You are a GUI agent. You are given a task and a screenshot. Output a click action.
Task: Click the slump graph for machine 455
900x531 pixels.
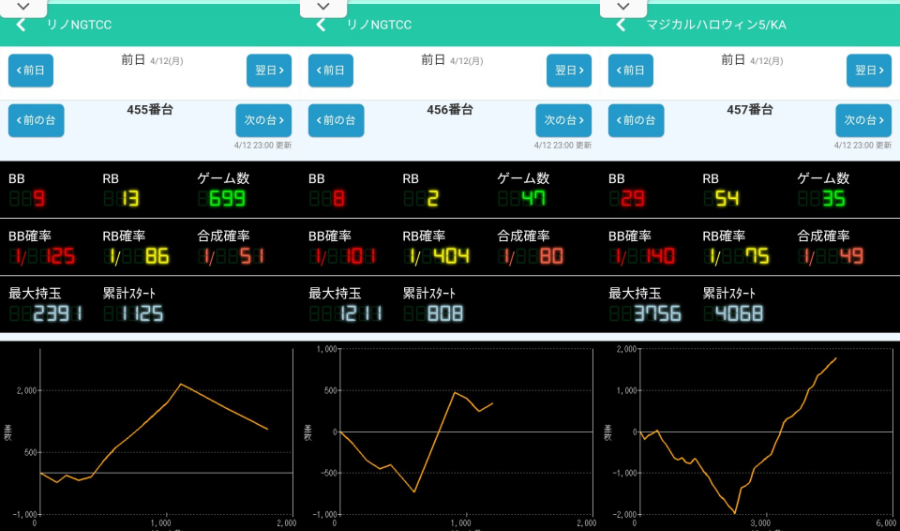160,432
